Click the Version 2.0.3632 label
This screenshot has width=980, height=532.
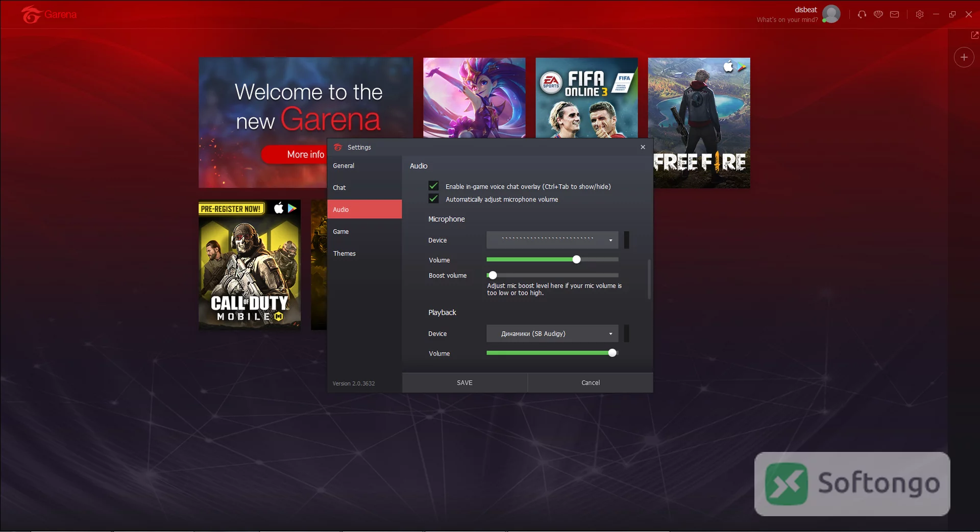tap(354, 384)
